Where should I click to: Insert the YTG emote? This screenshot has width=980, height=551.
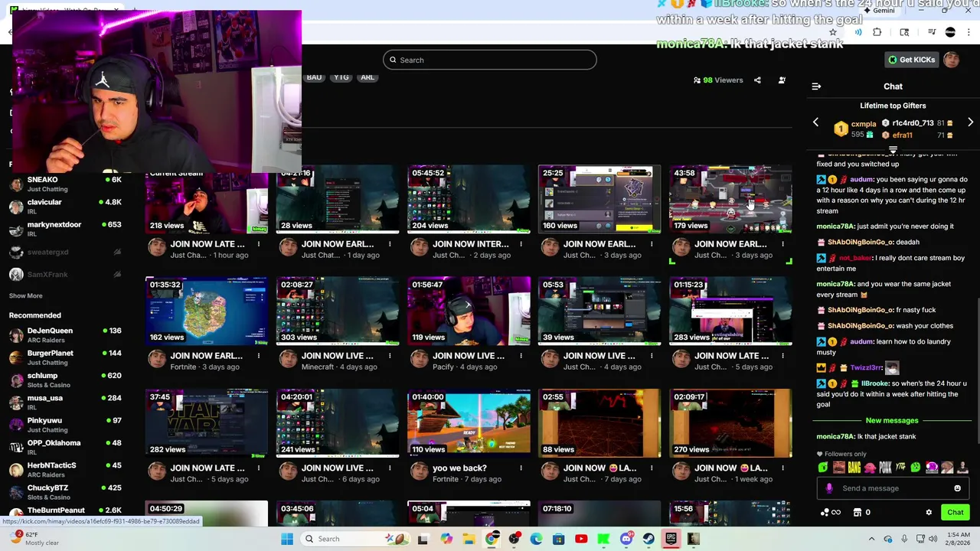[x=901, y=468]
